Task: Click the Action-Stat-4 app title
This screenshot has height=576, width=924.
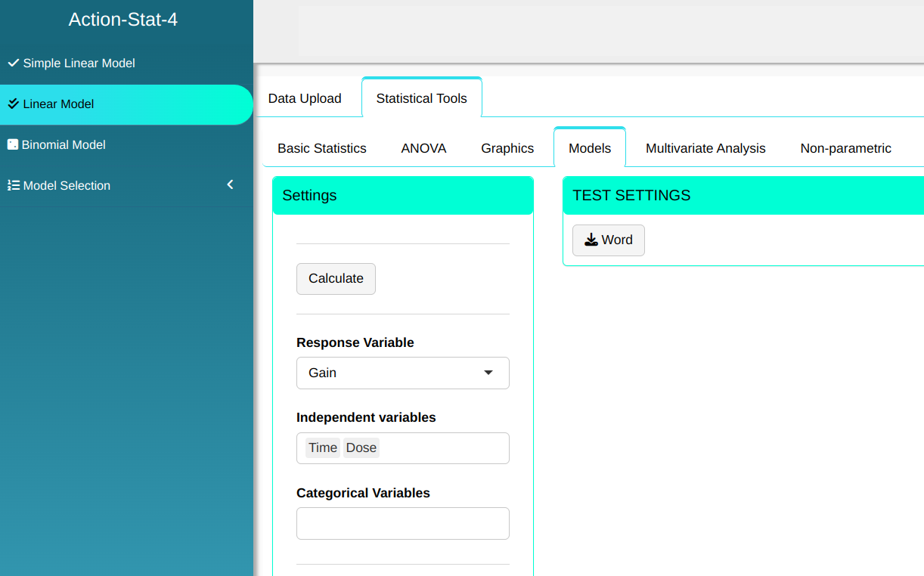Action: click(123, 20)
